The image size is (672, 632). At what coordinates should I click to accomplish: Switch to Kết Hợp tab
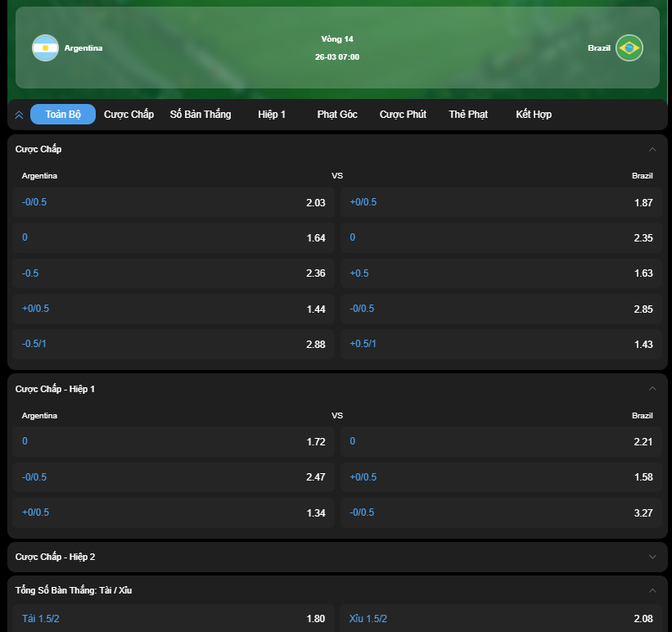pos(534,114)
